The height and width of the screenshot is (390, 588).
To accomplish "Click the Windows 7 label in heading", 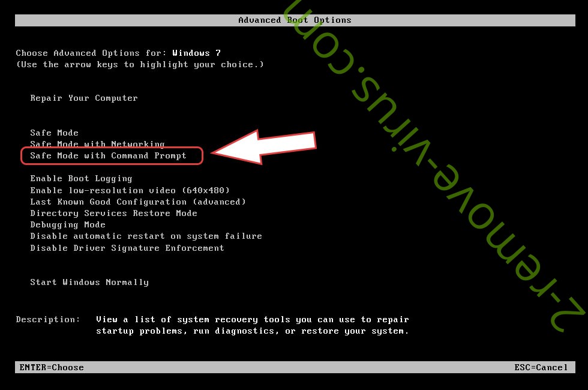I will pyautogui.click(x=197, y=53).
